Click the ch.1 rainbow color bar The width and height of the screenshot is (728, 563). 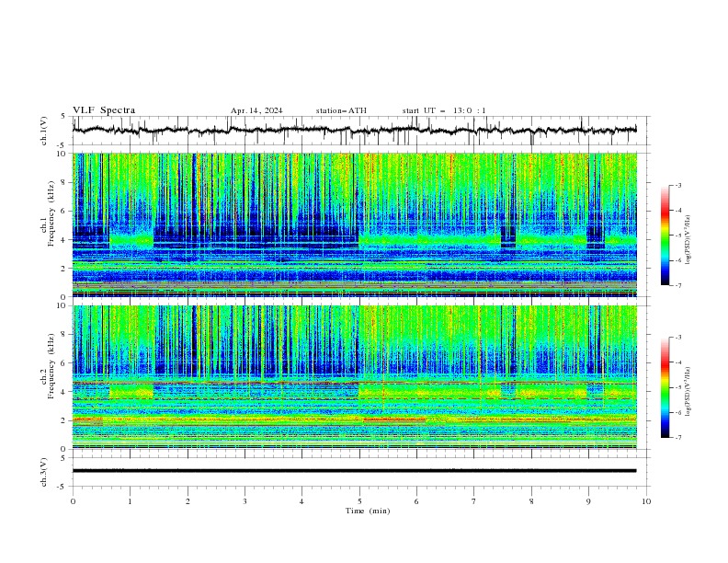coord(665,236)
